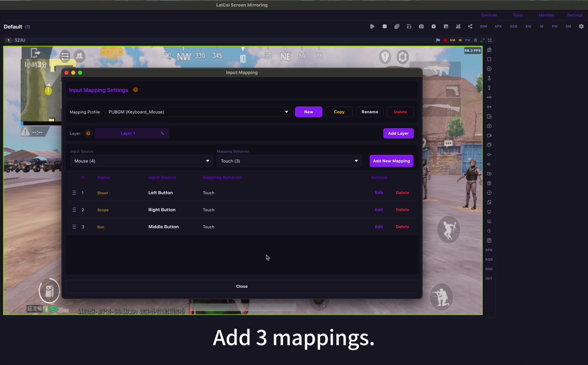Click the Add Layer button
588x365 pixels.
398,133
